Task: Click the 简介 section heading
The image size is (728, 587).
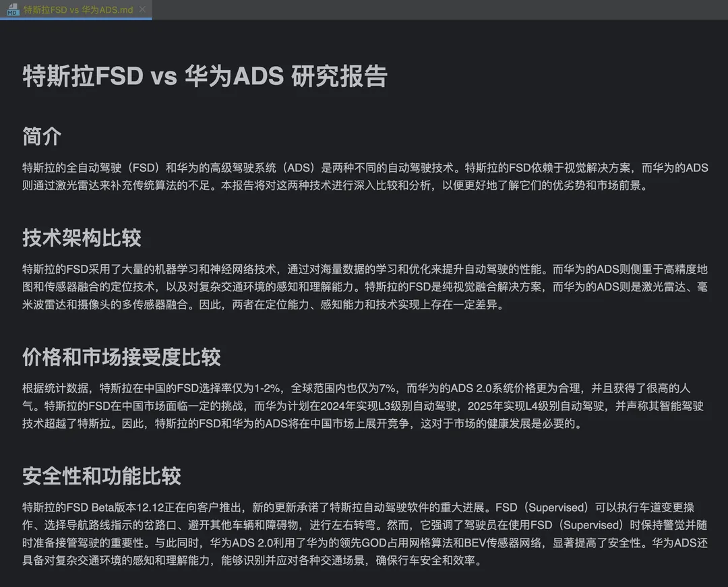Action: tap(42, 136)
